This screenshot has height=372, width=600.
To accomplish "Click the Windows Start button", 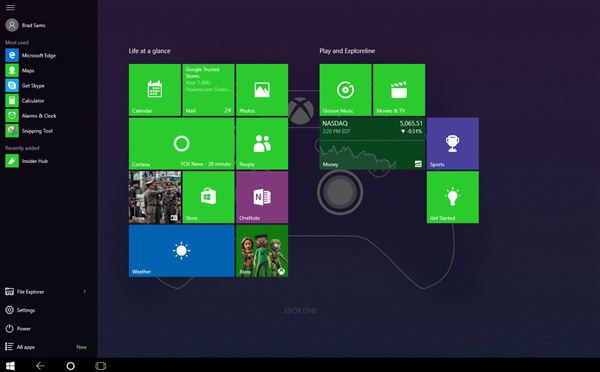I will 10,366.
